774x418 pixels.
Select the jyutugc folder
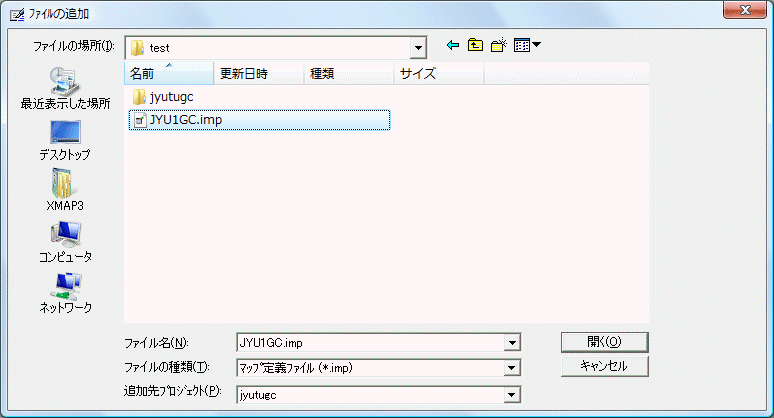tap(163, 97)
